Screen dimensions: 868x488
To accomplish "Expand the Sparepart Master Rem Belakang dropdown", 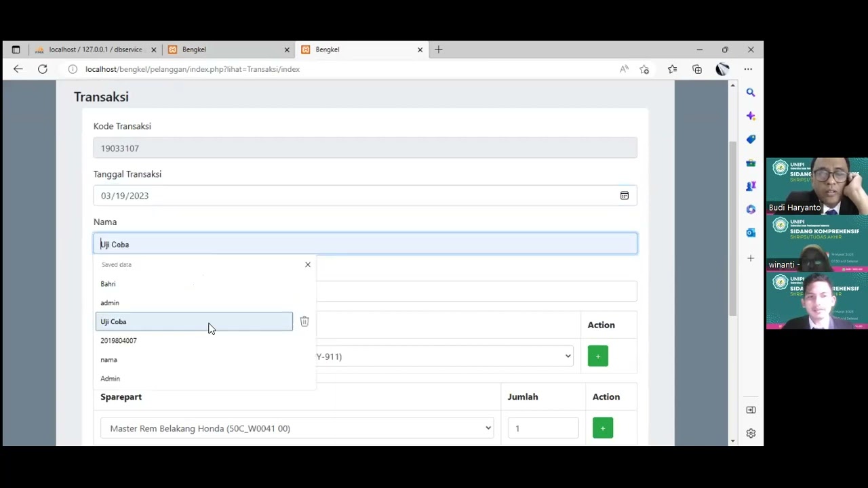I will pyautogui.click(x=297, y=428).
